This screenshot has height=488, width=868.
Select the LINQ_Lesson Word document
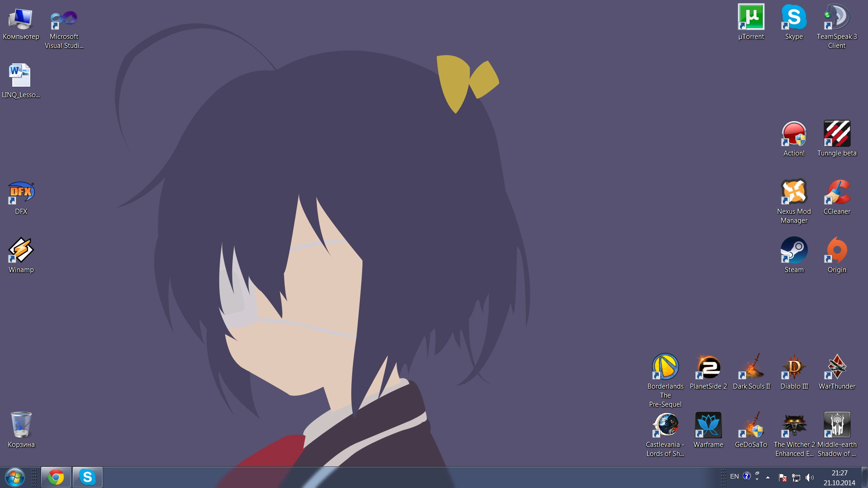click(x=21, y=76)
